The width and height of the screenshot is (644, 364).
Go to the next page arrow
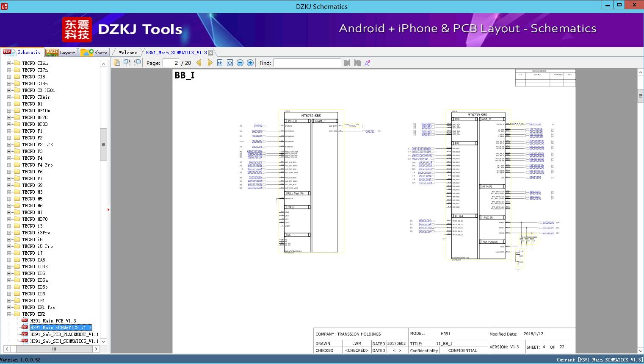click(x=210, y=63)
